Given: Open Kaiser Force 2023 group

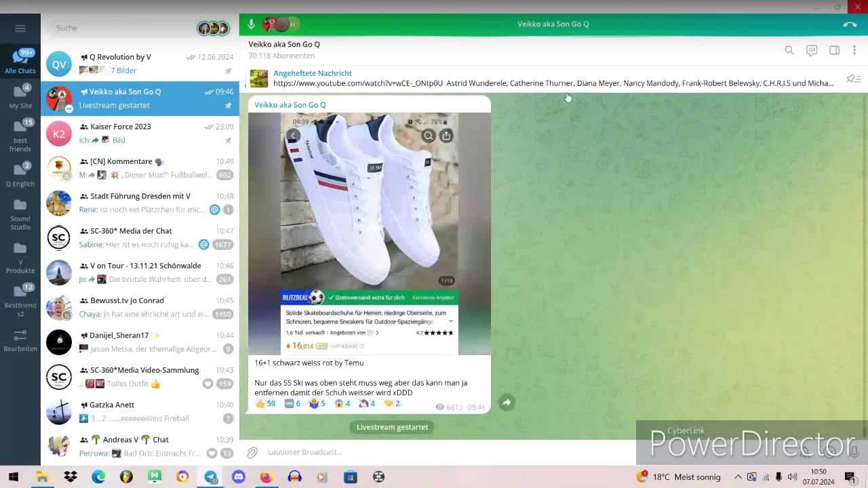Looking at the screenshot, I should pyautogui.click(x=140, y=134).
